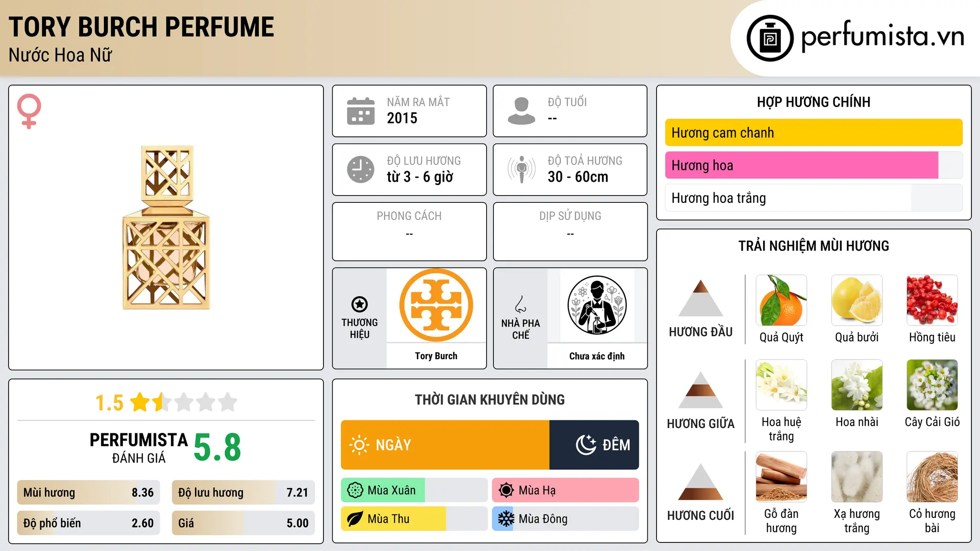Image resolution: width=980 pixels, height=551 pixels.
Task: Click the orange Tory Burch brand logo
Action: [x=436, y=305]
